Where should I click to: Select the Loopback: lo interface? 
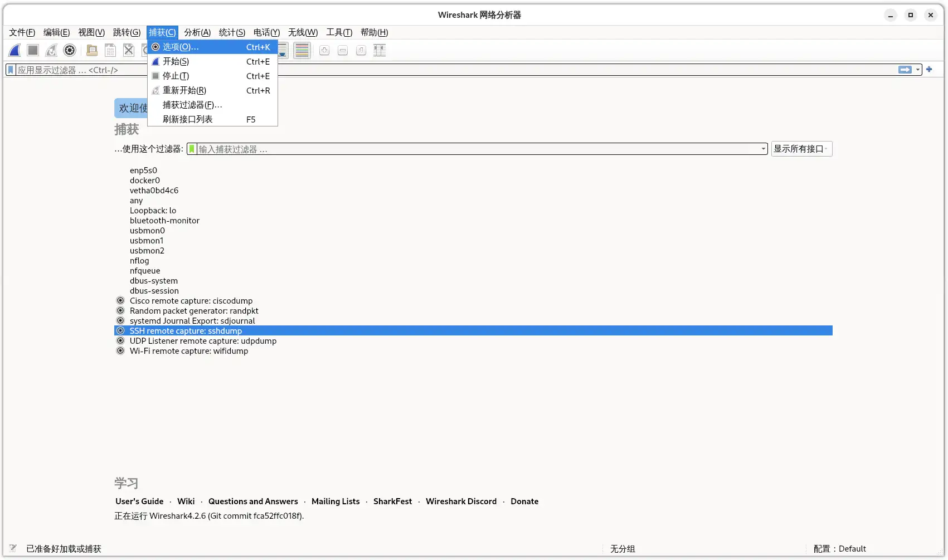473,211
